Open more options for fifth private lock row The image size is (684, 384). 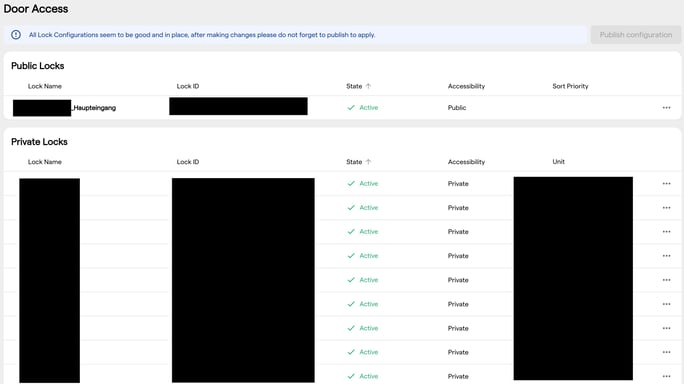(666, 280)
